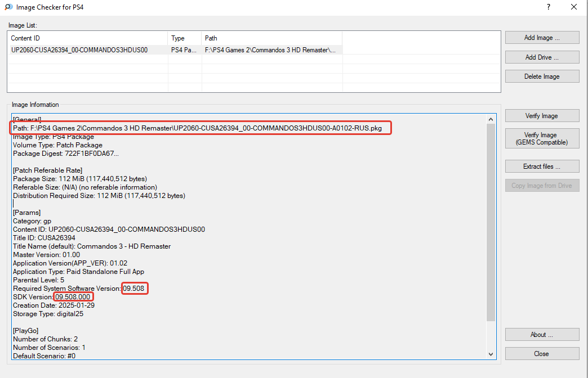Click the SDK Version value 09.508.000
The image size is (588, 378).
[x=73, y=297]
